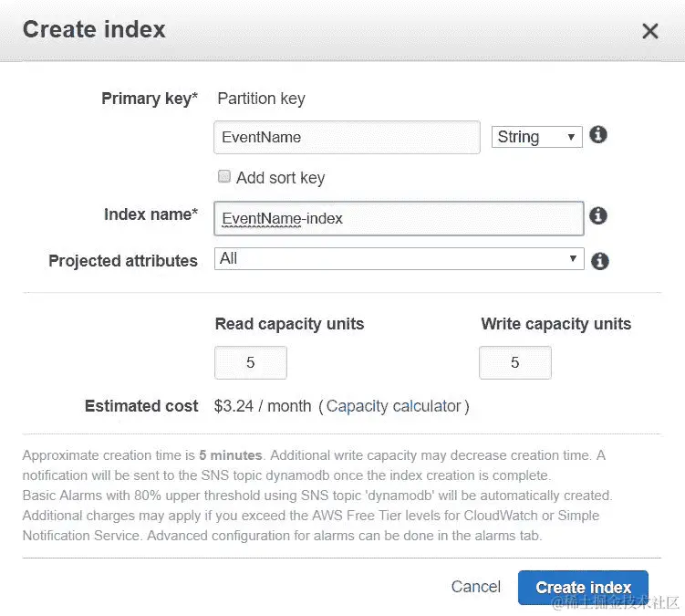Focus the EventName partition key field

[347, 137]
